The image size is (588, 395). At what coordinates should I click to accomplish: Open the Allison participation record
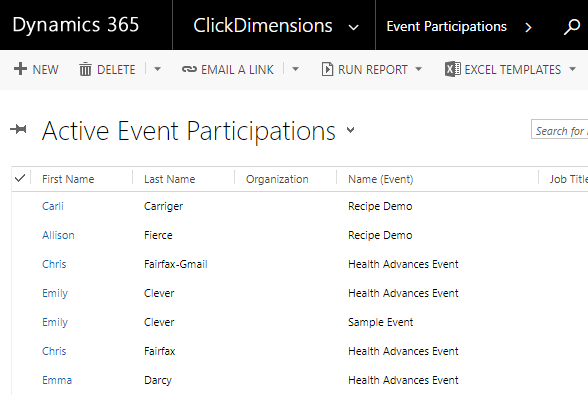point(58,235)
